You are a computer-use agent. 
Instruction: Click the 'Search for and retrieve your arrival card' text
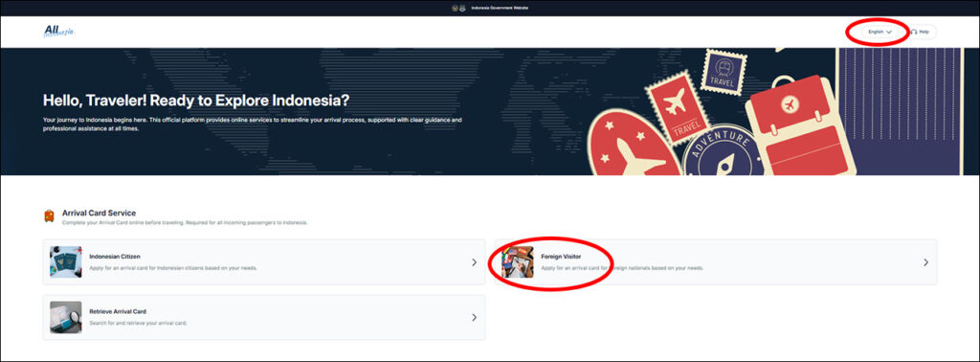pos(138,324)
